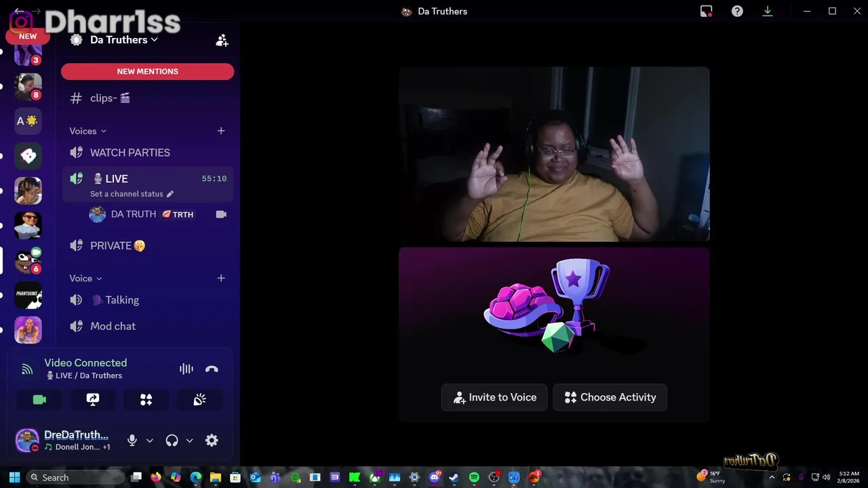The width and height of the screenshot is (868, 488).
Task: Disconnect from voice with the hang-up icon
Action: 212,369
